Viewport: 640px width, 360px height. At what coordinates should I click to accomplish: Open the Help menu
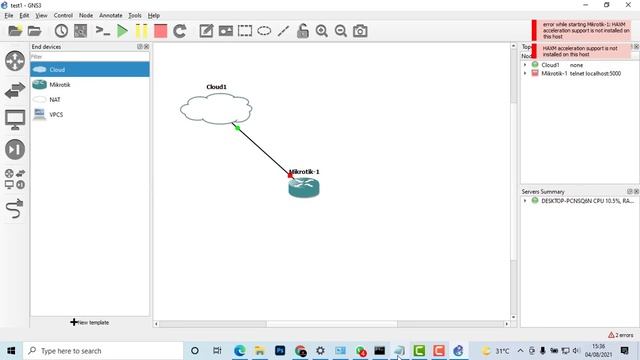(x=153, y=16)
